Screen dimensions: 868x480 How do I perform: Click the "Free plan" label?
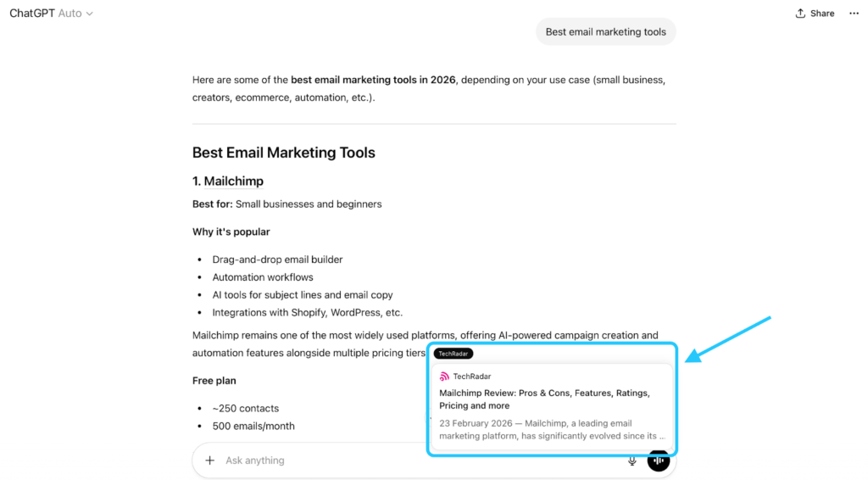[x=214, y=381]
